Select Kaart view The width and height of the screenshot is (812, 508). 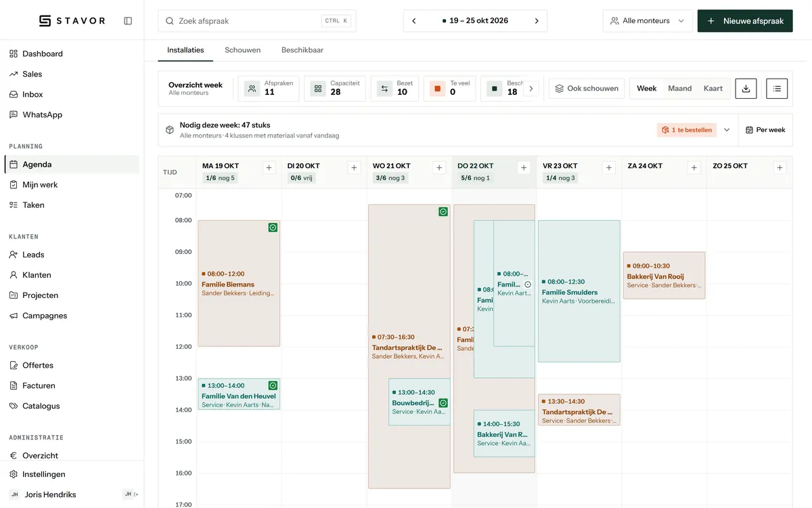click(713, 88)
